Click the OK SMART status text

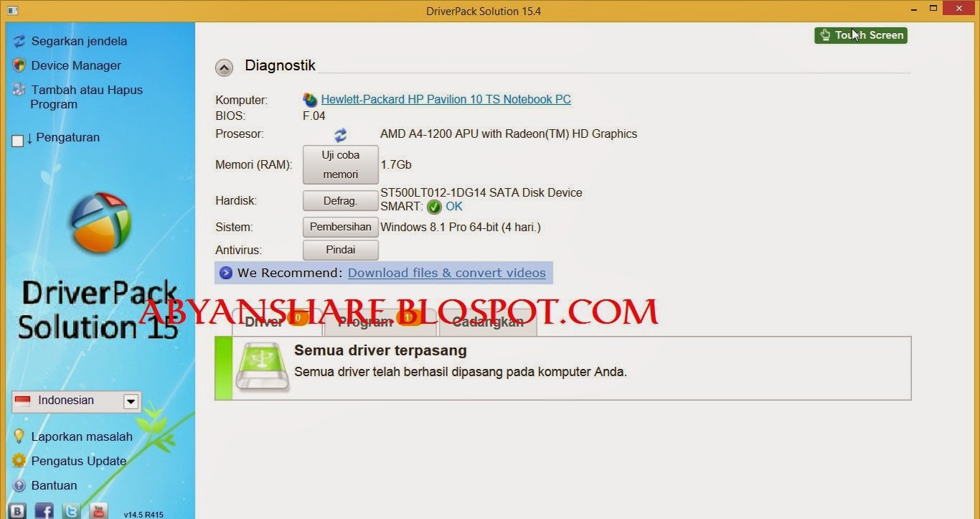tap(454, 206)
